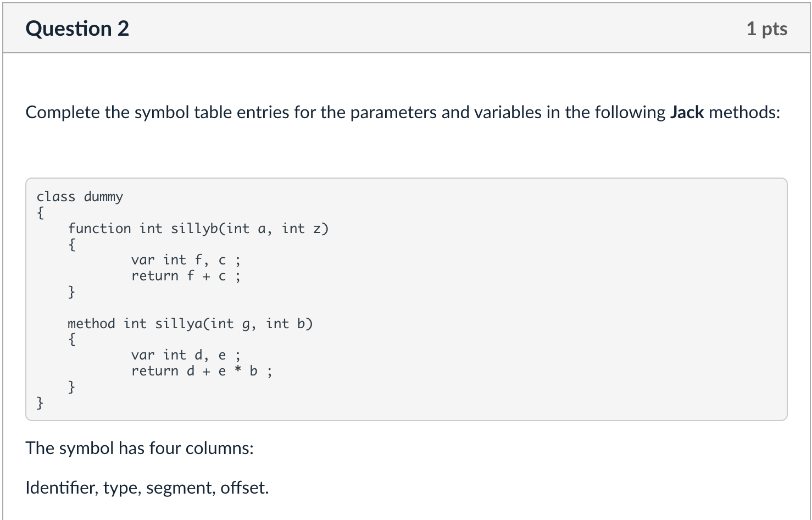Click the method int sillya declaration line
The image size is (812, 520).
click(x=190, y=323)
